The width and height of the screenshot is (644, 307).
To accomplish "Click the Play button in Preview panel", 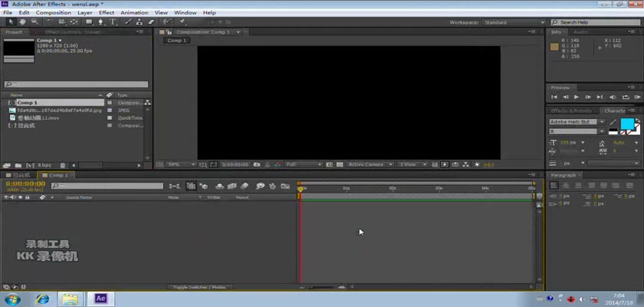I will click(577, 97).
